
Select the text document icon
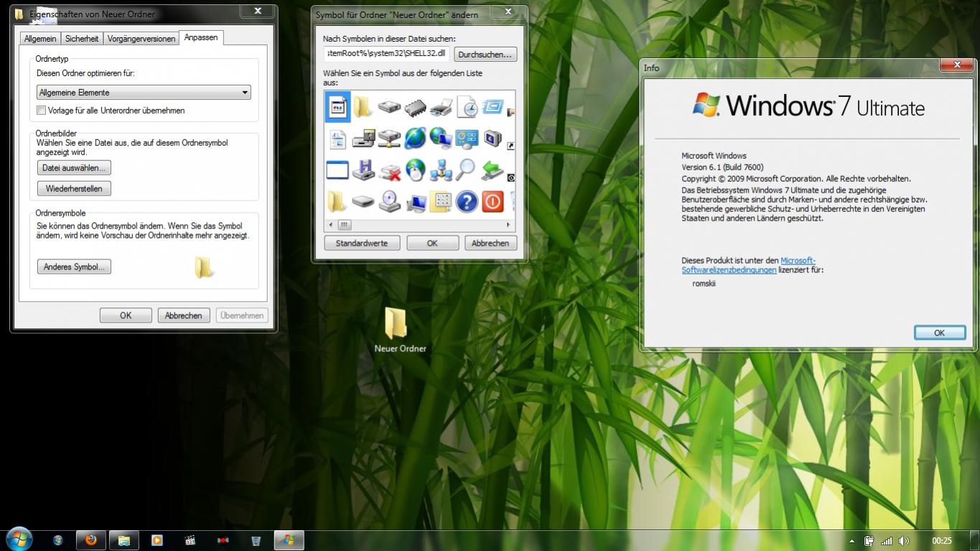(x=337, y=139)
